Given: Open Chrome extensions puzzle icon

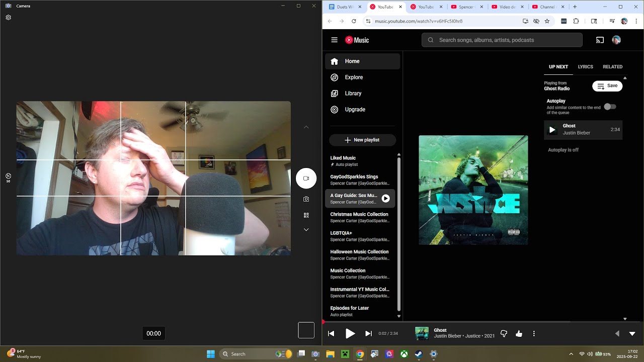Looking at the screenshot, I should (x=576, y=21).
